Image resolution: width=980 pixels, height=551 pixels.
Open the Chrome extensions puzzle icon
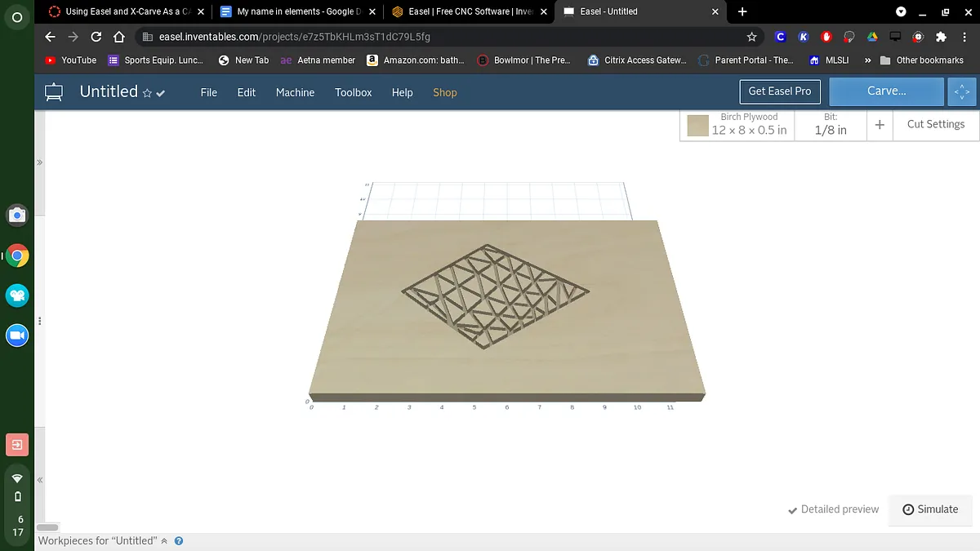[x=941, y=37]
